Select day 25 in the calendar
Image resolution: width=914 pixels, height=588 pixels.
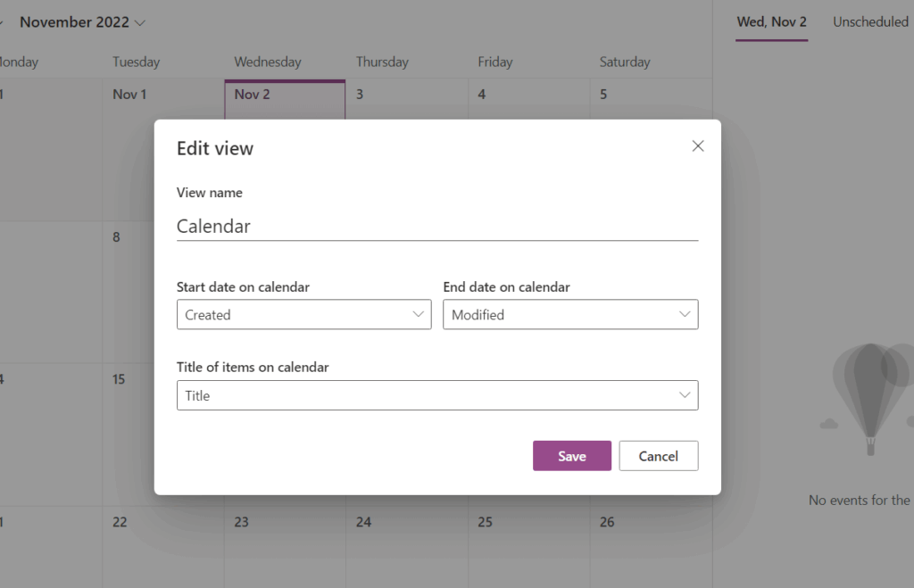(x=528, y=547)
